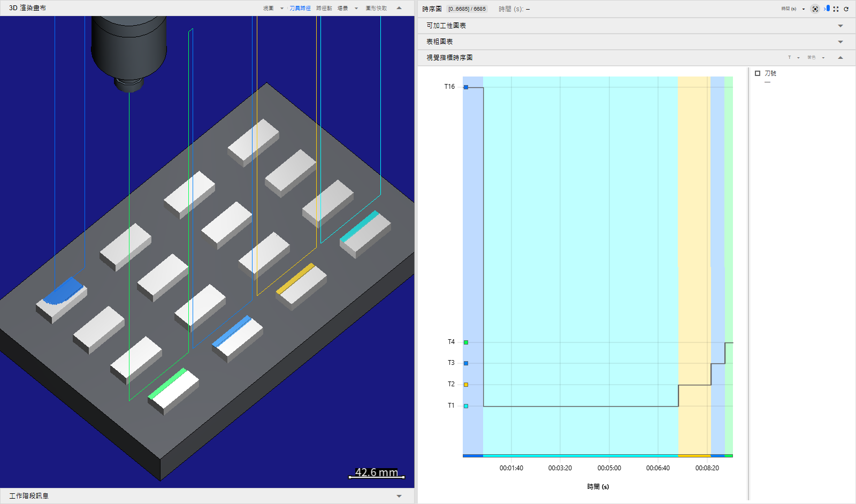The height and width of the screenshot is (504, 856).
Task: Collapse the 視覺指標時序圖 panel
Action: [840, 58]
